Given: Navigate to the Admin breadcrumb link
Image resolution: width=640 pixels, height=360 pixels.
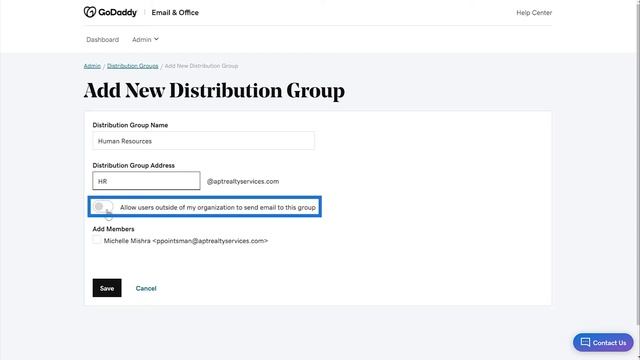Looking at the screenshot, I should point(92,66).
